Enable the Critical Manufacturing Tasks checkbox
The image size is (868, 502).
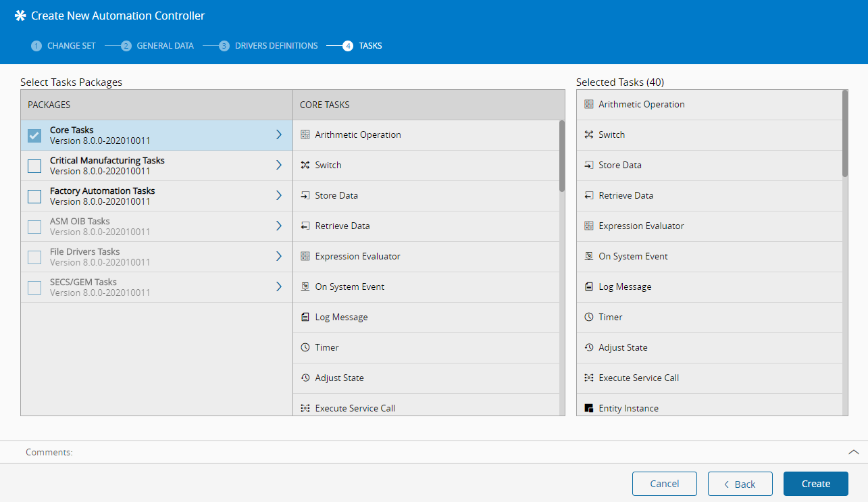click(x=34, y=166)
